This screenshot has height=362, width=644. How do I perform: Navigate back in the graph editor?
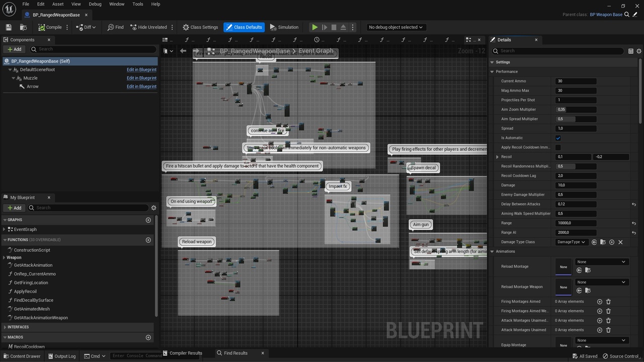(x=183, y=51)
